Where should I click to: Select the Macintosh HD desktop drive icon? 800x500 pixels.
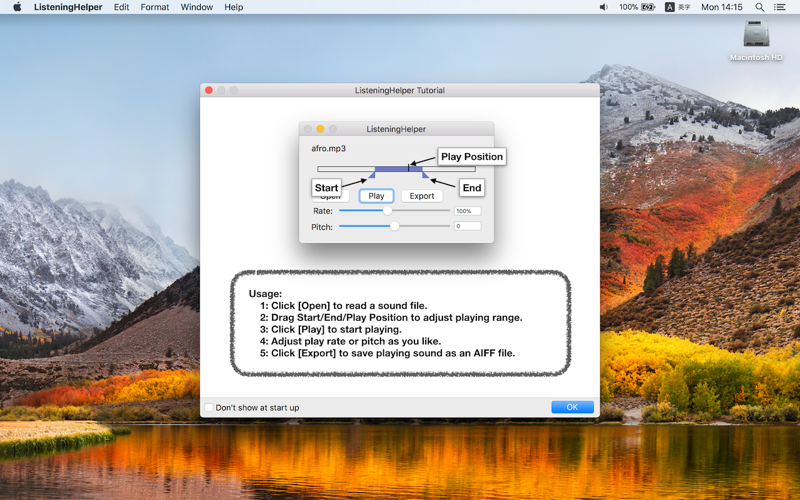756,35
